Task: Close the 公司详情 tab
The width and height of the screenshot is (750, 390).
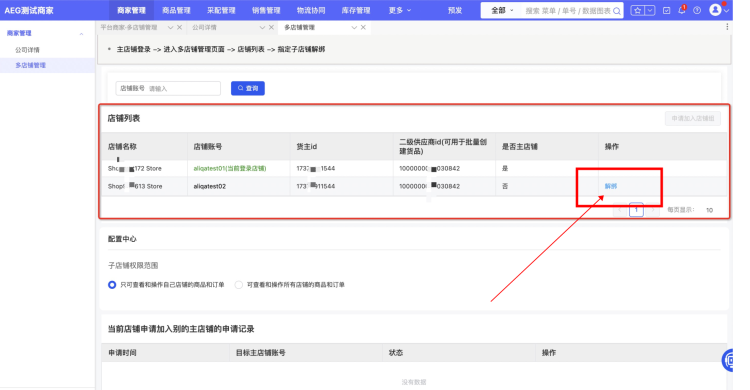Action: point(271,27)
